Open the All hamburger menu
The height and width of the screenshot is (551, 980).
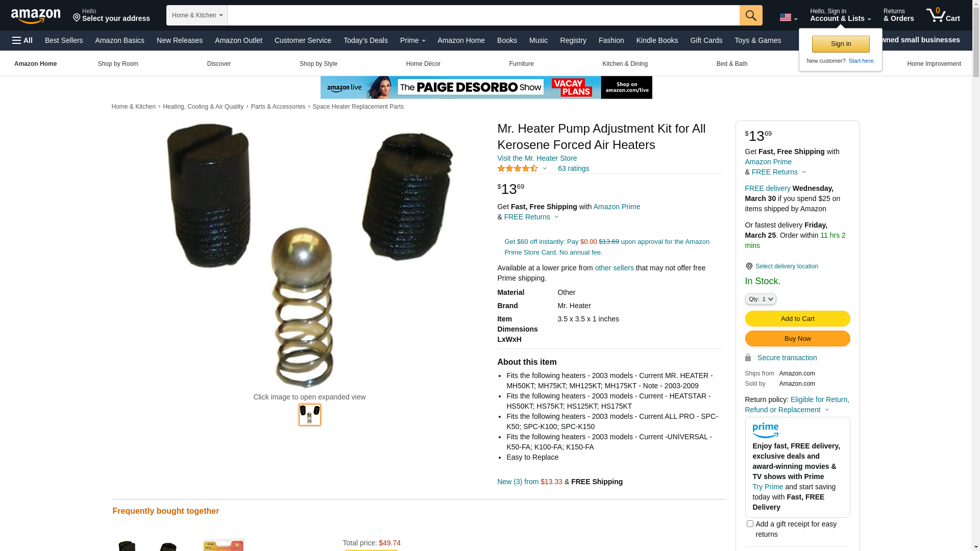22,40
